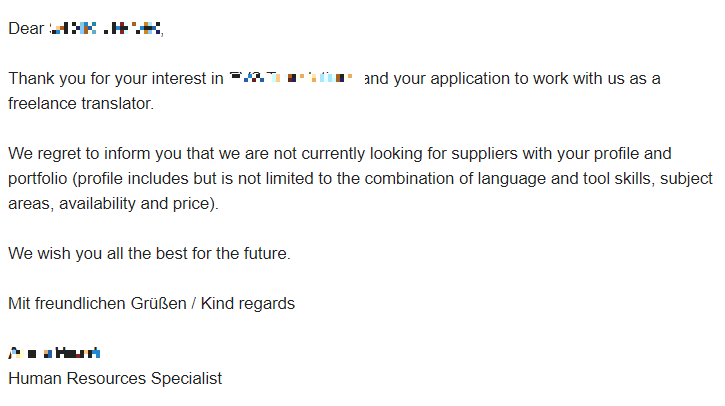This screenshot has width=725, height=406.
Task: Click the word "future" in the closing wish
Action: point(262,254)
